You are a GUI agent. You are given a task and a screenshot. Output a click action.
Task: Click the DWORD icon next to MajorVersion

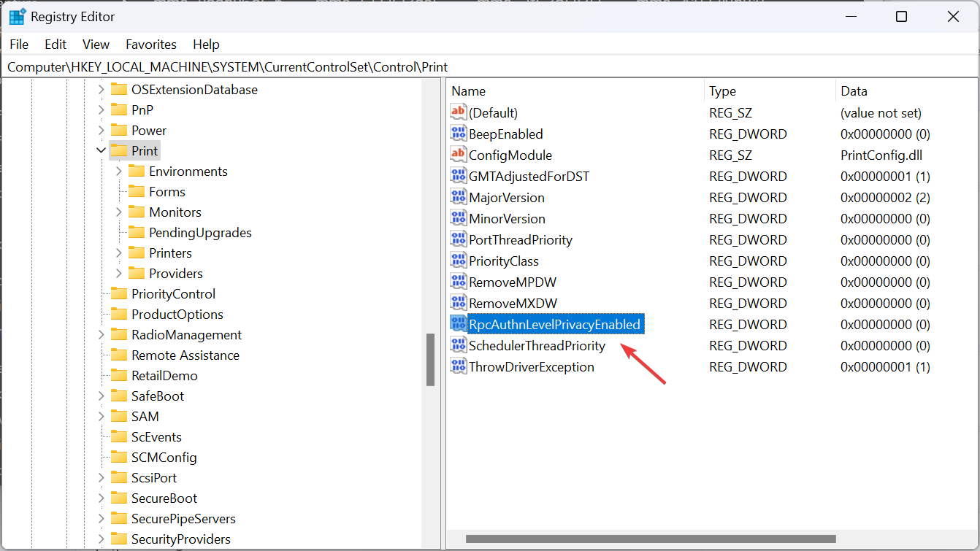pos(458,197)
